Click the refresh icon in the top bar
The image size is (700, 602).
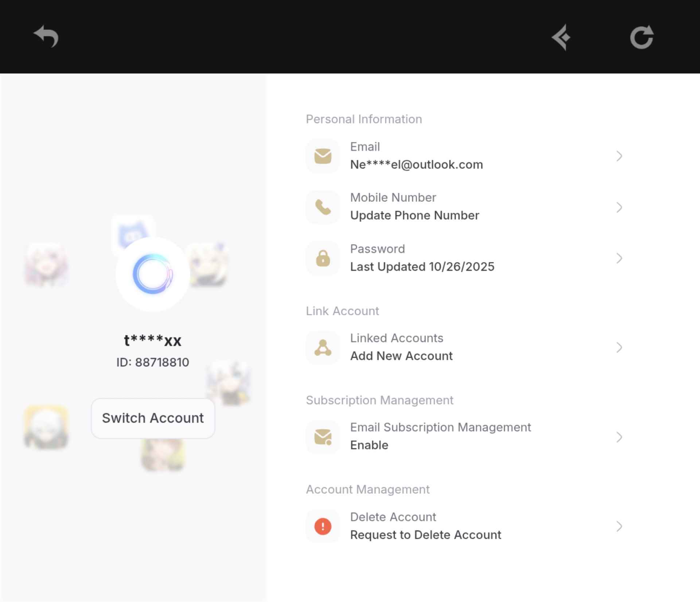tap(643, 36)
